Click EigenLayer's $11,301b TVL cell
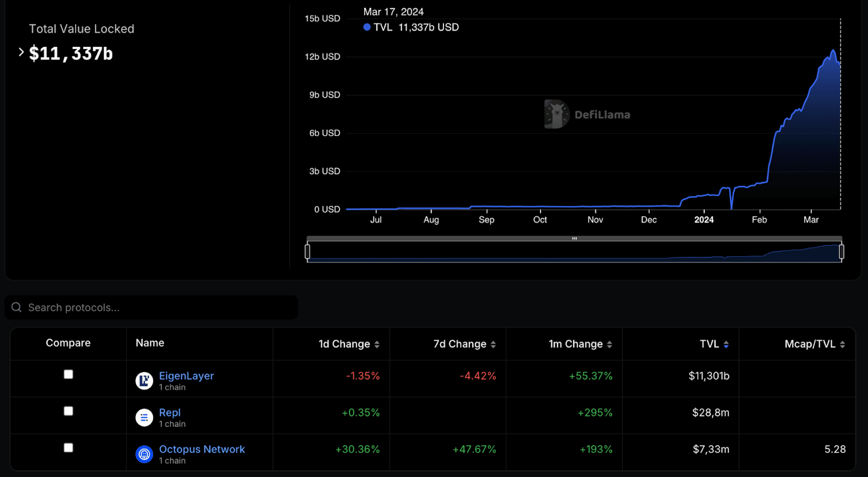The height and width of the screenshot is (477, 868). (x=709, y=376)
